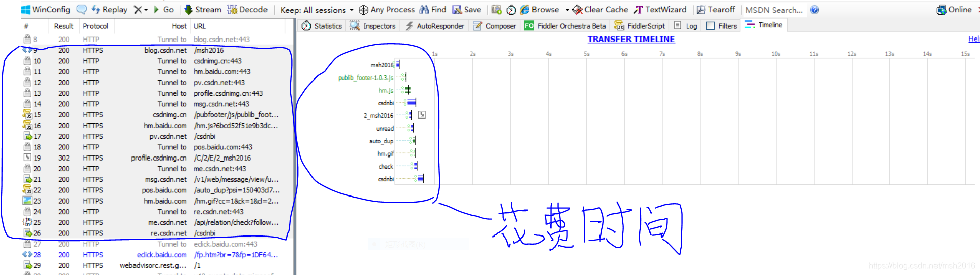Click the 2_msh2016 redirect marker icon
The height and width of the screenshot is (275, 980).
(422, 115)
